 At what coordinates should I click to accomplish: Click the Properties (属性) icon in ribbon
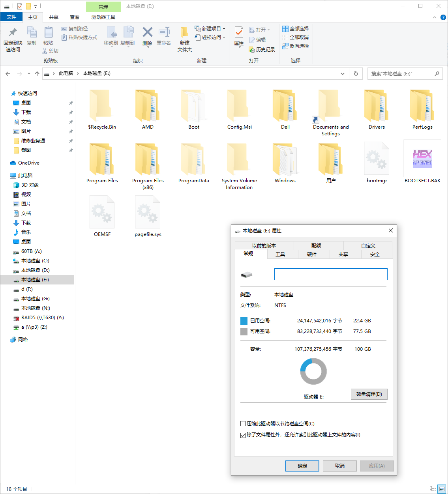(x=239, y=33)
